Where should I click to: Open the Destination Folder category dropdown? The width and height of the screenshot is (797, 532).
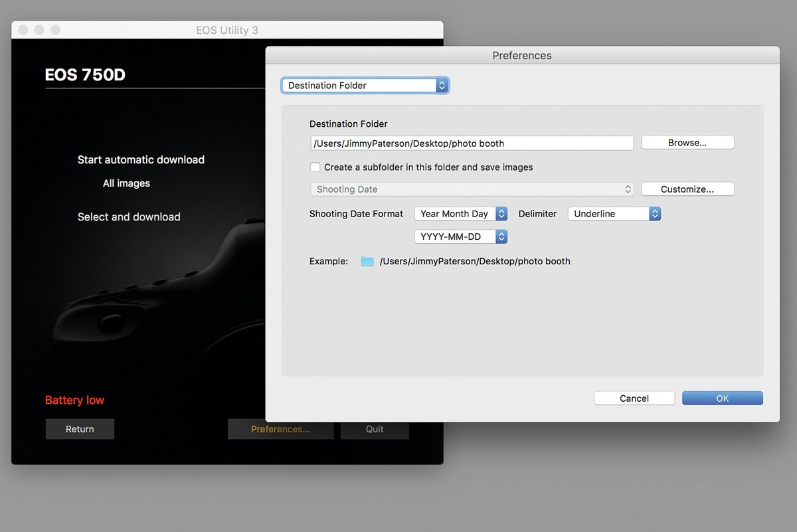point(365,86)
